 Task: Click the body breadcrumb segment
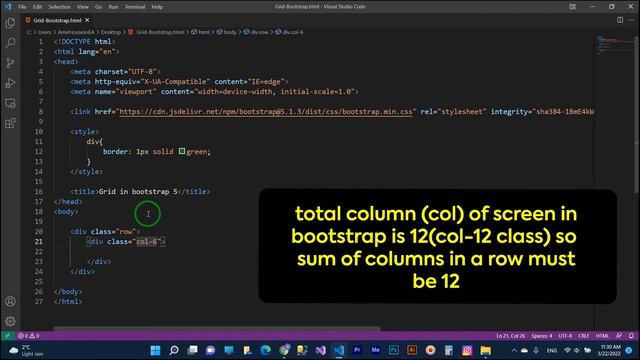(x=230, y=32)
